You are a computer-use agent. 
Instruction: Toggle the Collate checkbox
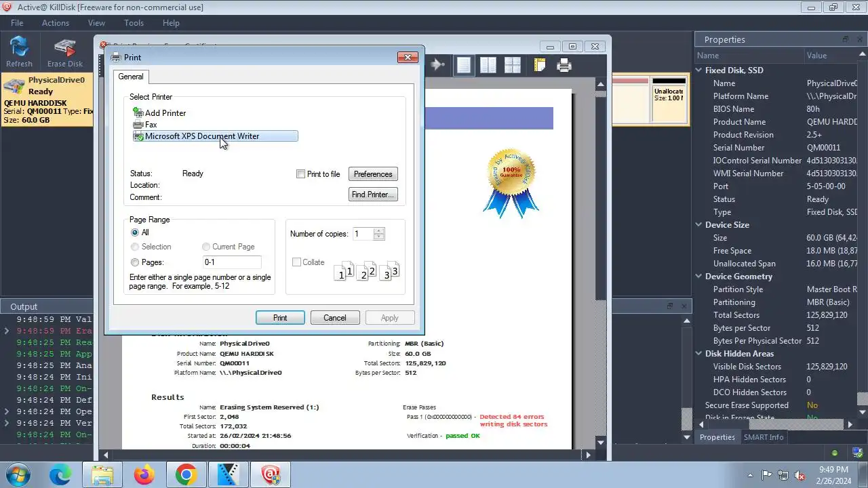296,262
